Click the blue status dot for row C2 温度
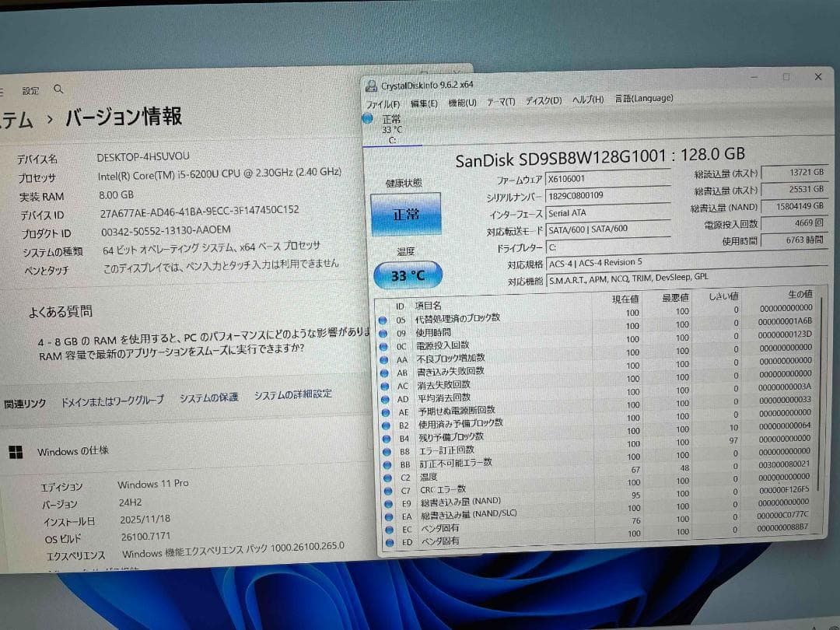 tap(389, 478)
